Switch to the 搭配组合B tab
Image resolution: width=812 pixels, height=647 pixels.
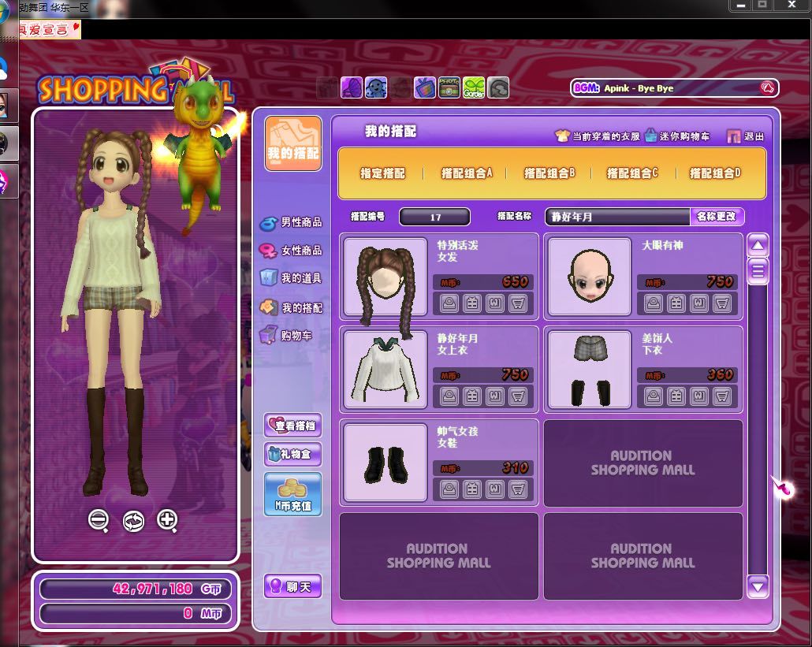pos(549,173)
